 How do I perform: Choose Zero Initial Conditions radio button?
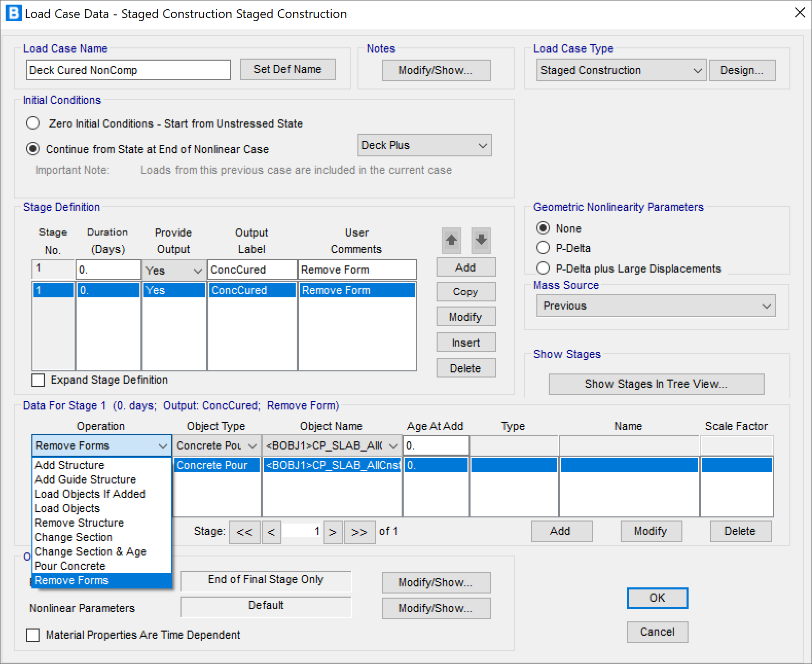33,123
